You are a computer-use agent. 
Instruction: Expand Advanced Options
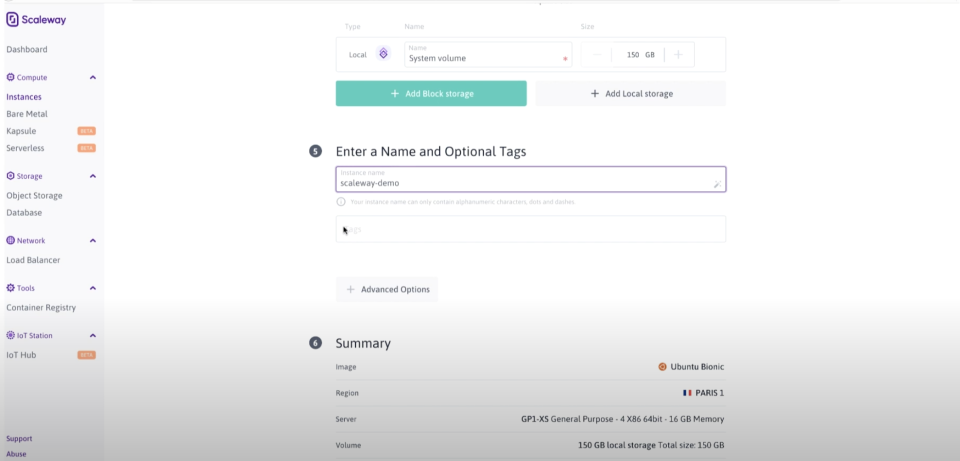tap(387, 290)
